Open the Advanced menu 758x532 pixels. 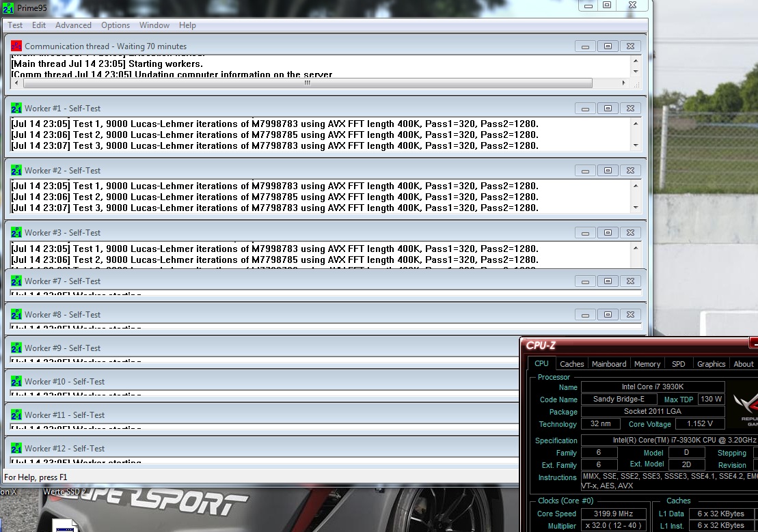[73, 25]
